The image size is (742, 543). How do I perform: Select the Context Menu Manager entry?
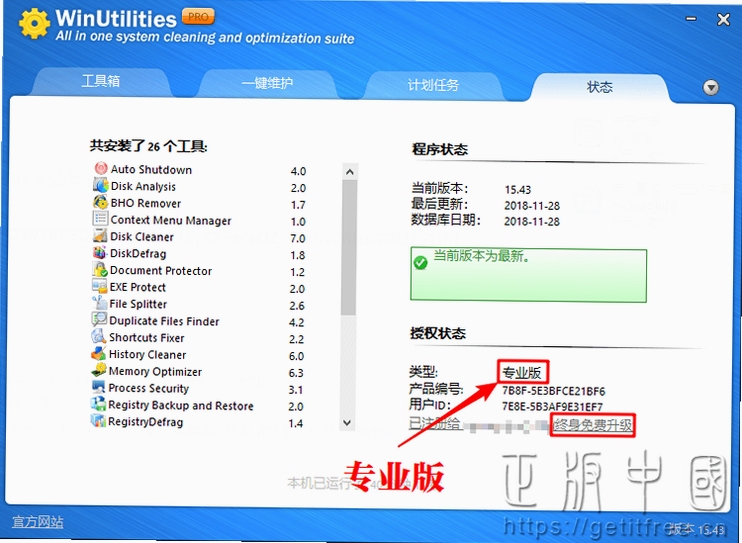[199, 220]
